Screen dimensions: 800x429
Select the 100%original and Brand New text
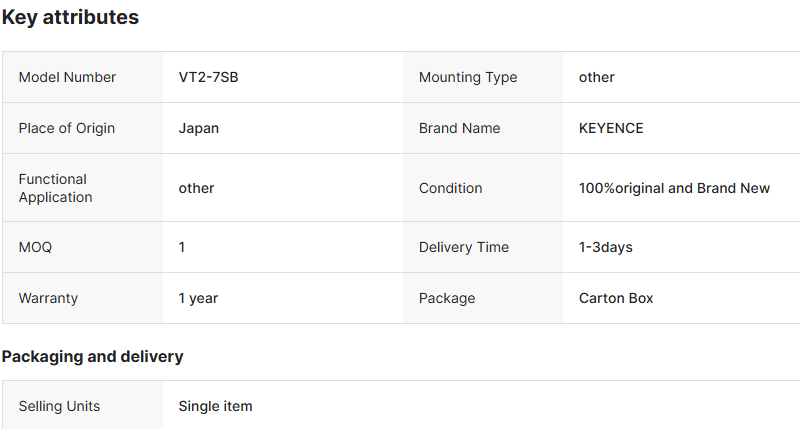(674, 188)
